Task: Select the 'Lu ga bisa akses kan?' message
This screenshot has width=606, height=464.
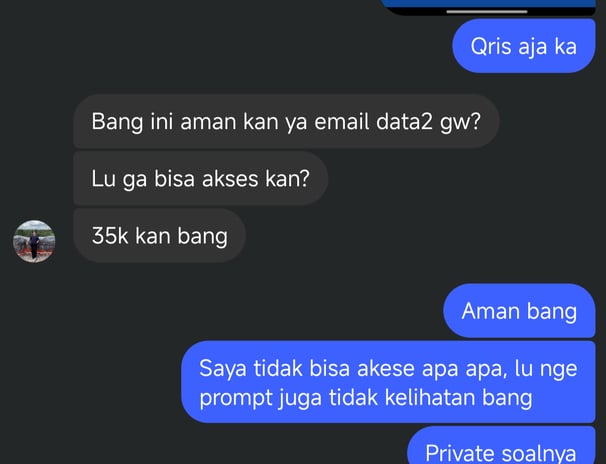Action: coord(201,178)
